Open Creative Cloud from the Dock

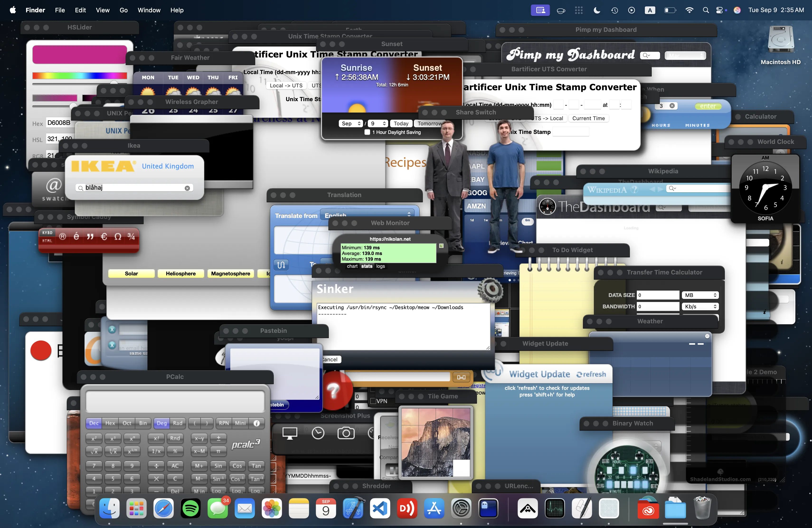pyautogui.click(x=648, y=509)
